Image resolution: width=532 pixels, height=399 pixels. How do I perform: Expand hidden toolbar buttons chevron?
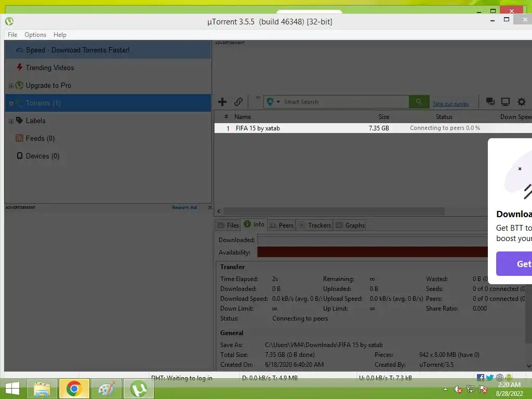coord(258,98)
